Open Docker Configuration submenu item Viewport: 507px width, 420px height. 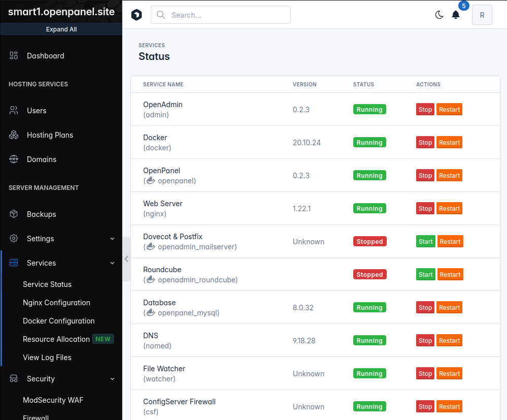(59, 320)
